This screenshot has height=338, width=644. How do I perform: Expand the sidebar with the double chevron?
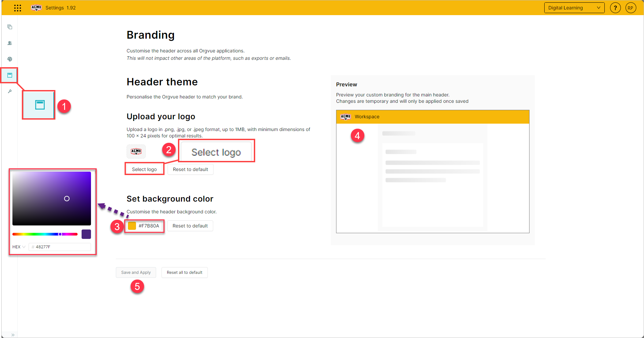13,335
